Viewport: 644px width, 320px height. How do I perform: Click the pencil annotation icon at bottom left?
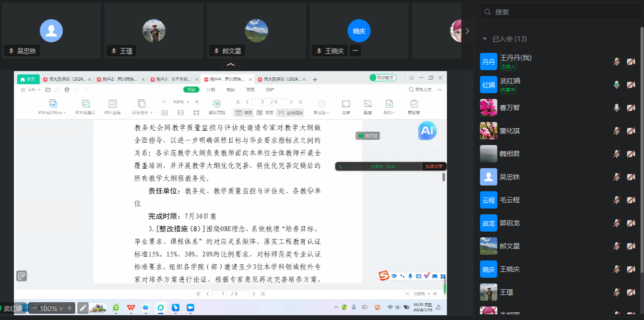pos(83,308)
